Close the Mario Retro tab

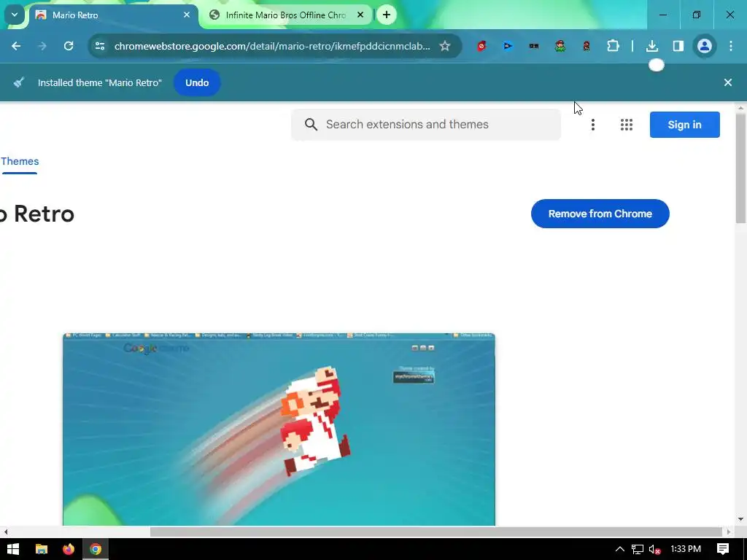pos(187,15)
